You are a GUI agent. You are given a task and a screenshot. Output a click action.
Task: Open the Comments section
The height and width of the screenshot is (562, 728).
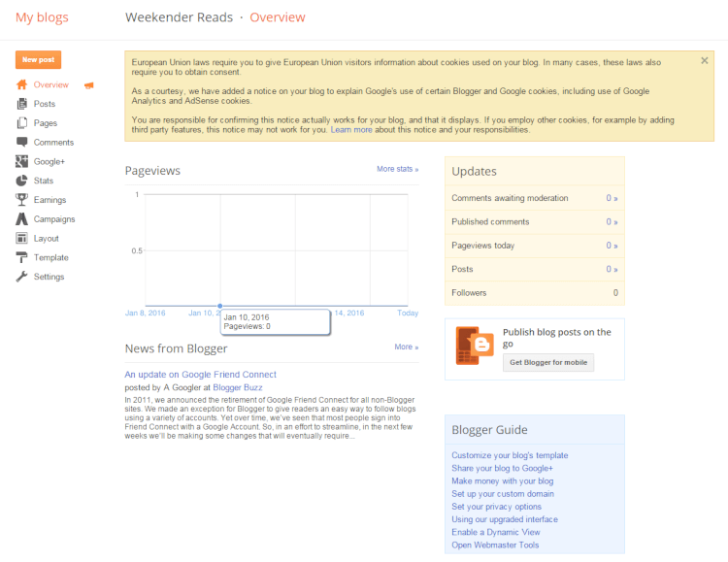pos(53,142)
